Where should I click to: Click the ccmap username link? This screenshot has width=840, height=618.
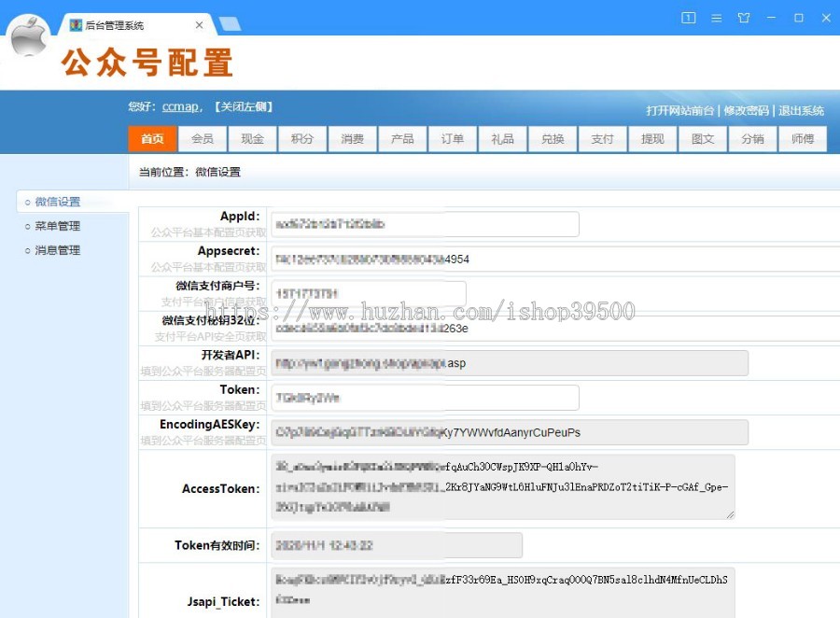pyautogui.click(x=180, y=106)
